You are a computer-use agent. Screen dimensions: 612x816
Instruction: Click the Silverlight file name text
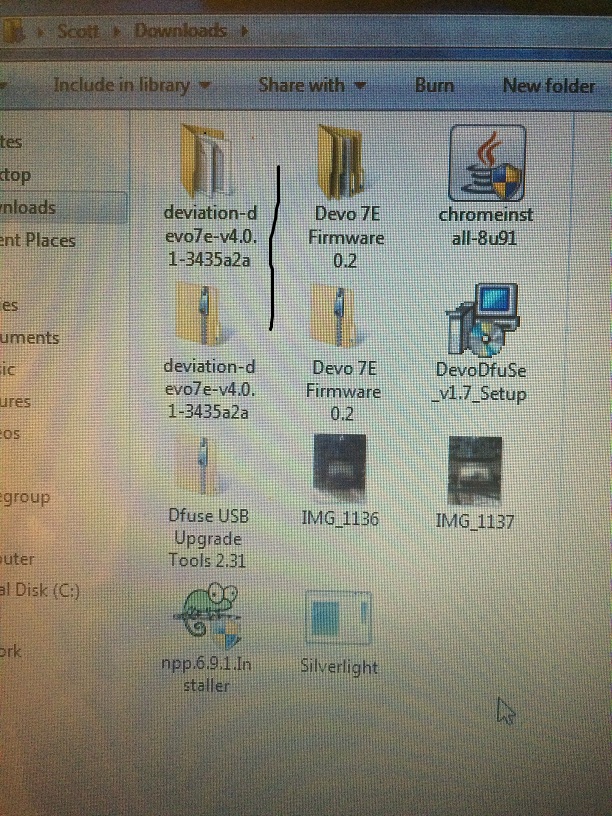[339, 667]
